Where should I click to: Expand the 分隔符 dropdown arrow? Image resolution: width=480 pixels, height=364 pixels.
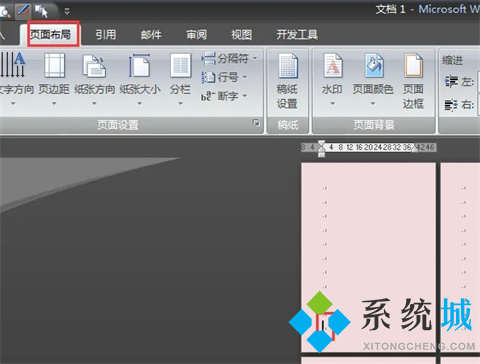click(255, 59)
